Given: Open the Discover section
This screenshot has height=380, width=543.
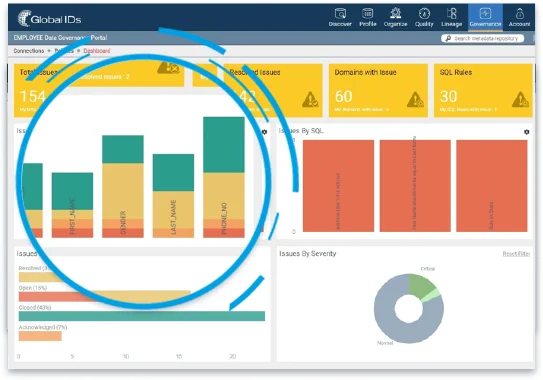Looking at the screenshot, I should click(x=340, y=17).
